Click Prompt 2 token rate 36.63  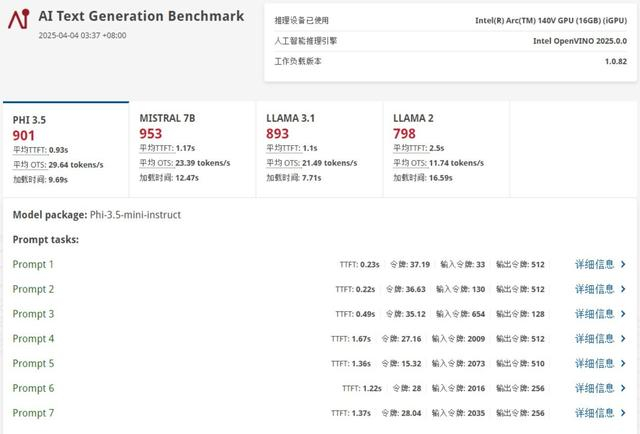(x=416, y=289)
